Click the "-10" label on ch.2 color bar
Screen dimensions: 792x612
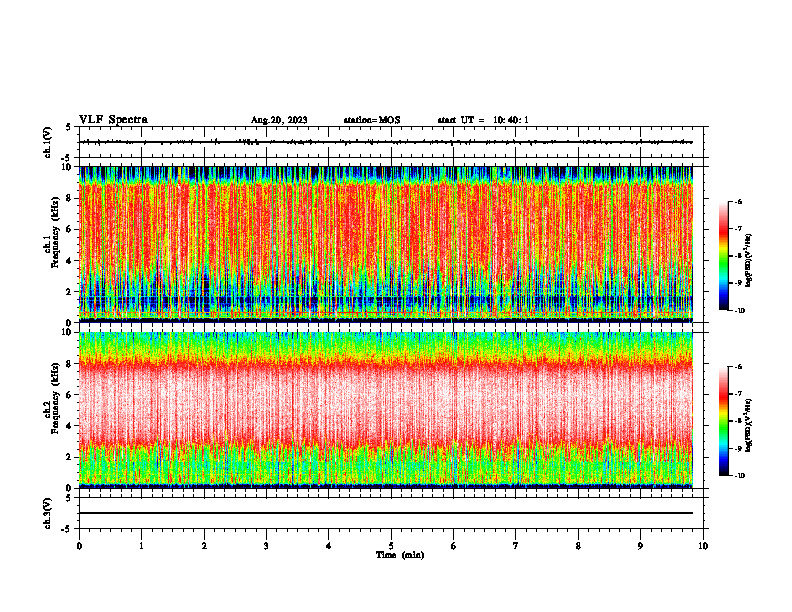pos(739,475)
